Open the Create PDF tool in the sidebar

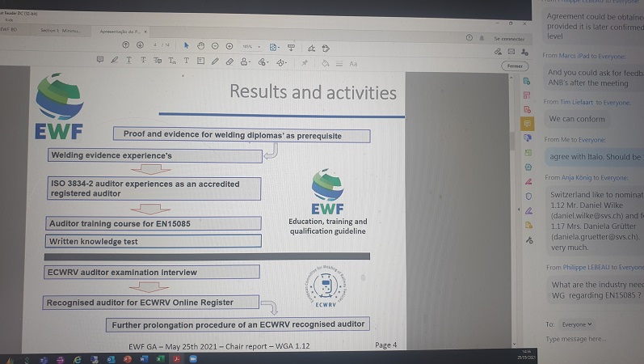pyautogui.click(x=528, y=109)
